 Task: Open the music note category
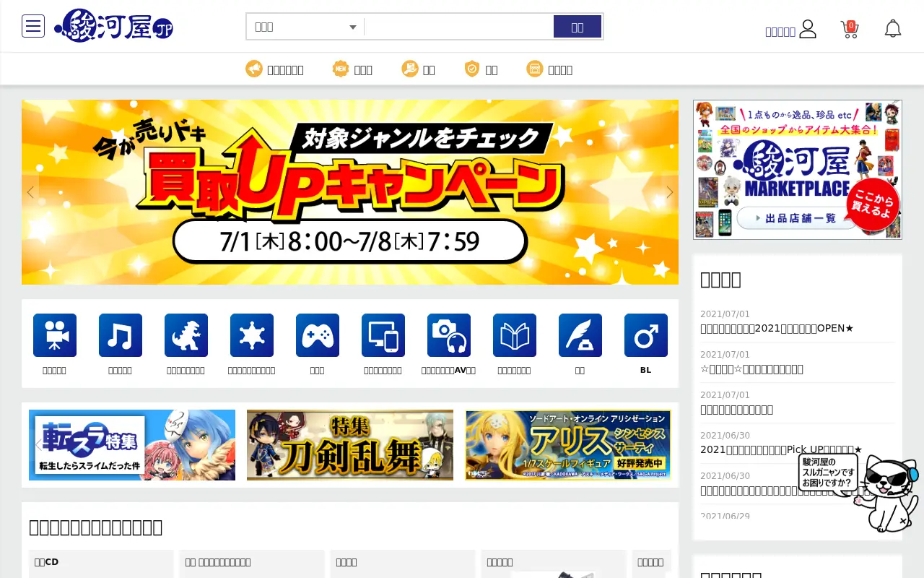point(121,335)
